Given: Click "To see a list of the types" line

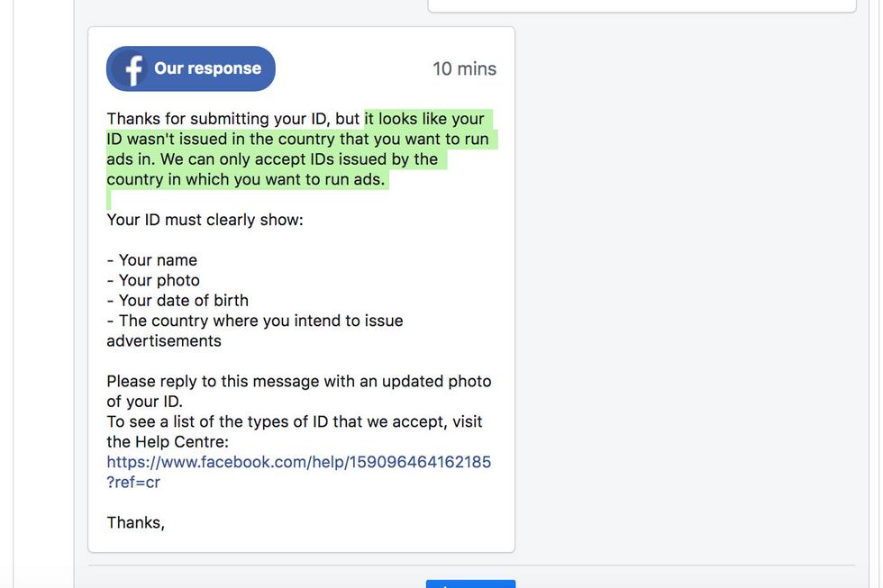Looking at the screenshot, I should click(x=294, y=421).
